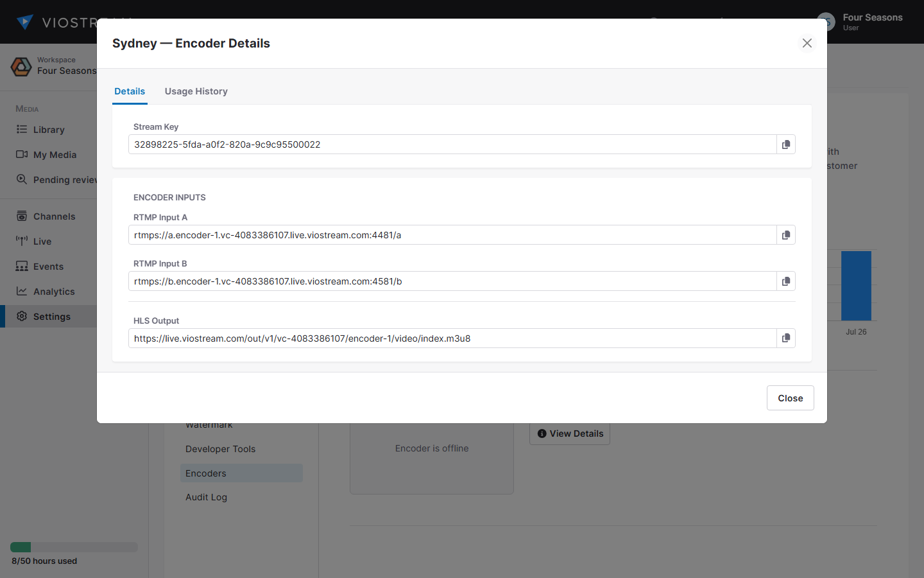Copy the Stream Key value
This screenshot has width=924, height=578.
click(x=786, y=144)
